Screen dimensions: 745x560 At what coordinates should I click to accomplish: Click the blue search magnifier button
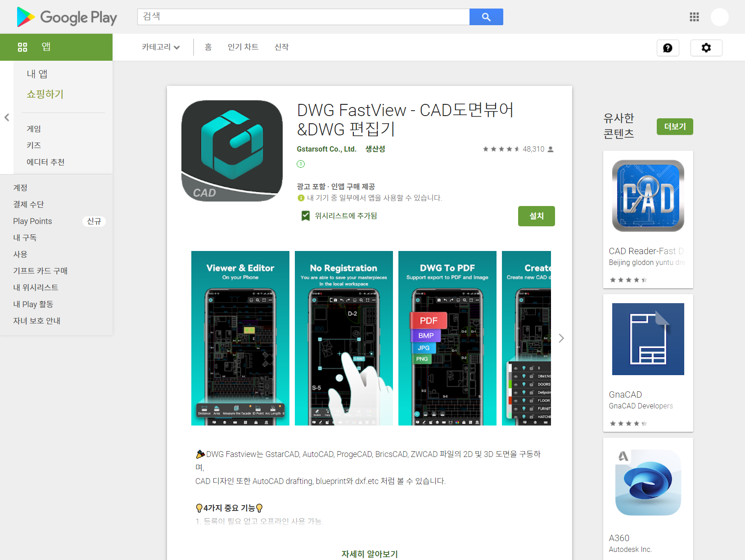tap(486, 17)
